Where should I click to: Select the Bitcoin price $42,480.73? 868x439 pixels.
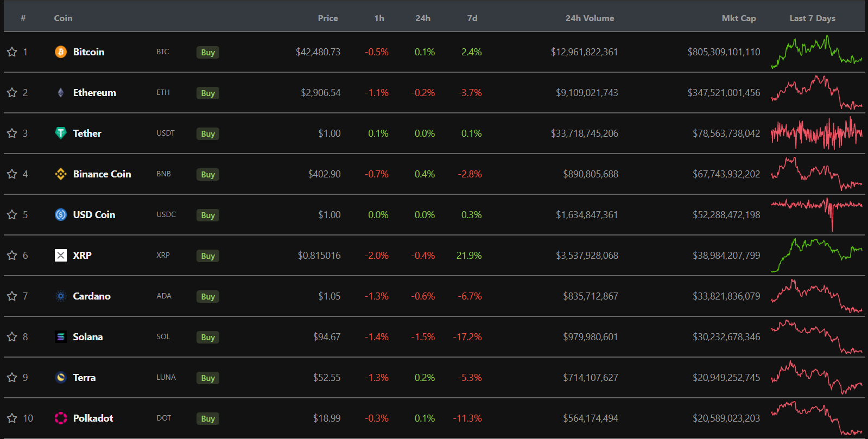coord(318,52)
